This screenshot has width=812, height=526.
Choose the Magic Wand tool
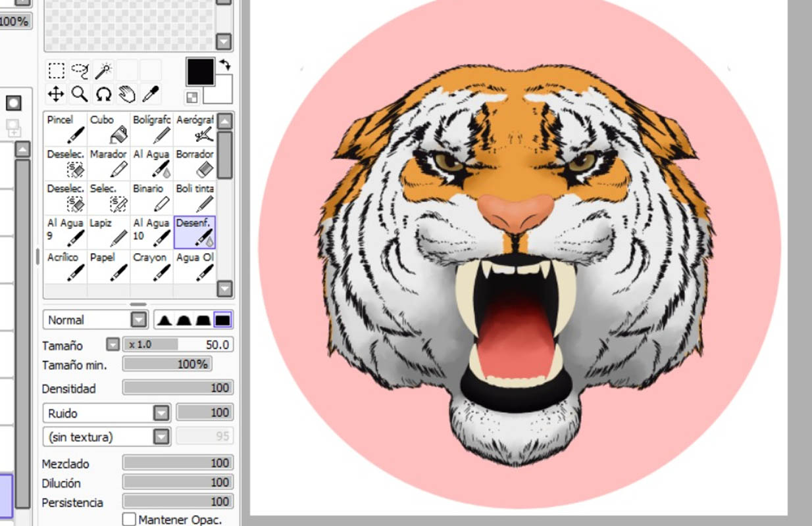(103, 70)
